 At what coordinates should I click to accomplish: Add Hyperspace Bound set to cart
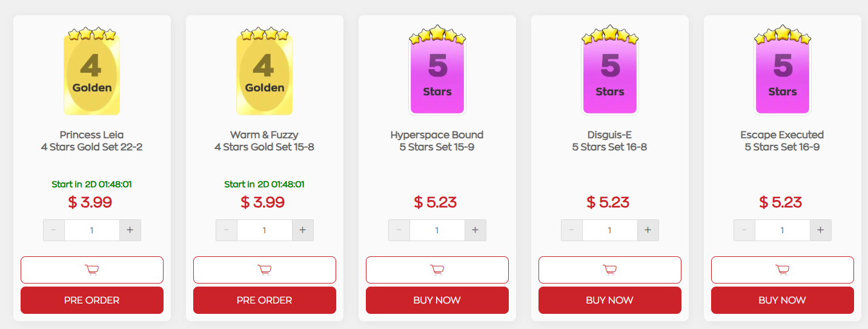pyautogui.click(x=437, y=270)
